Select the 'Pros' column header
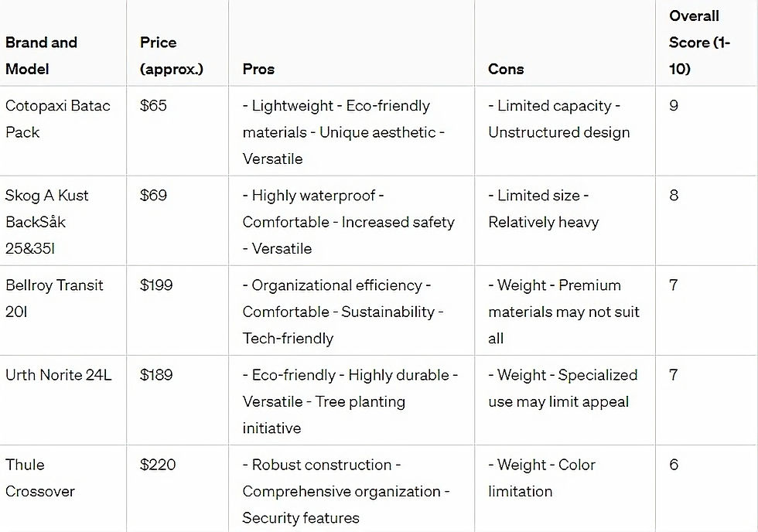This screenshot has width=758, height=532. pyautogui.click(x=258, y=69)
